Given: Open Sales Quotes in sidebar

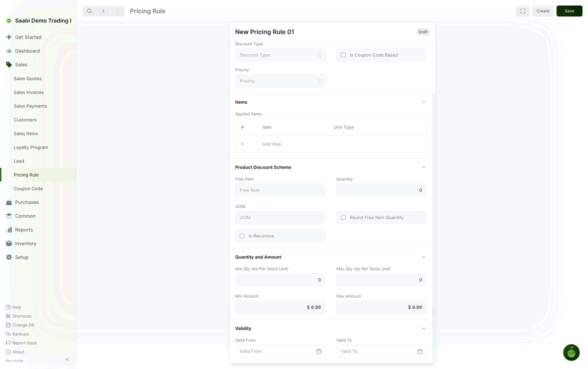Looking at the screenshot, I should click(x=28, y=79).
